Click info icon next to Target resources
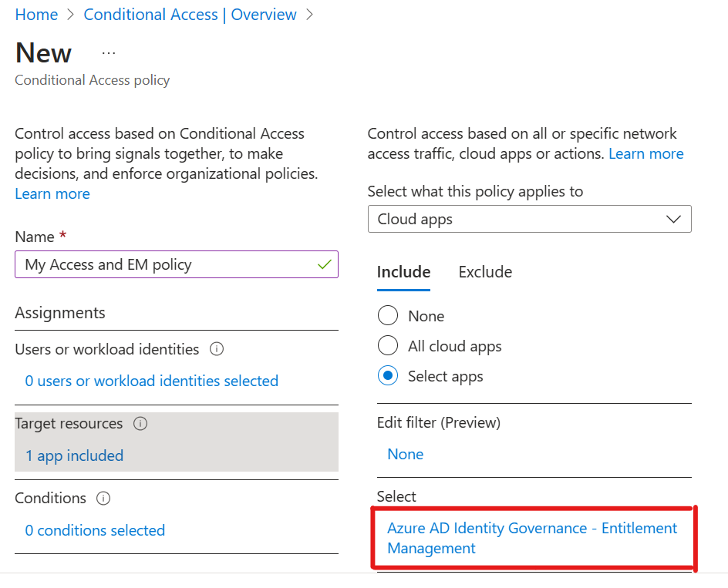This screenshot has height=588, width=728. [x=140, y=424]
